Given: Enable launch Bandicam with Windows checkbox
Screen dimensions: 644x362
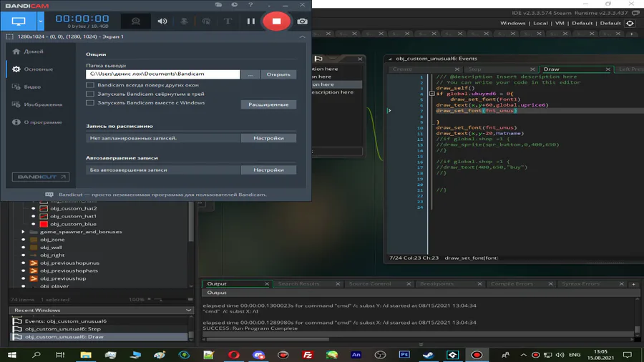Looking at the screenshot, I should point(90,102).
